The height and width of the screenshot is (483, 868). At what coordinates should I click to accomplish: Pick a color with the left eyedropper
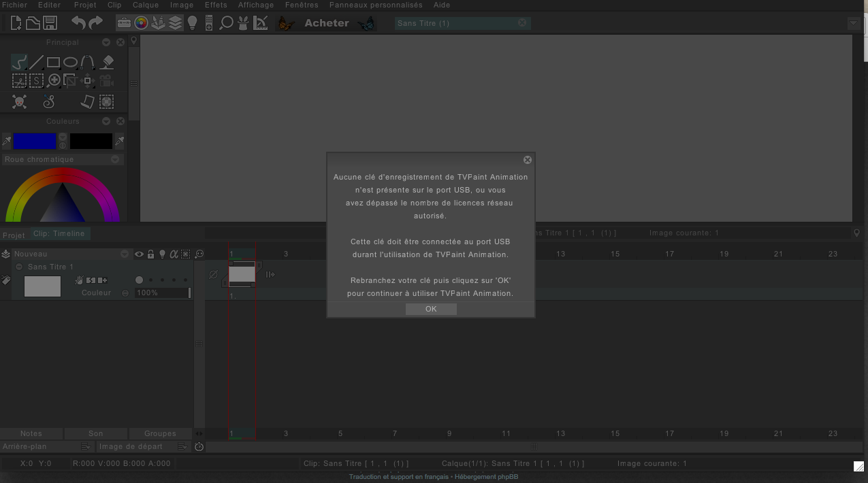pyautogui.click(x=7, y=141)
